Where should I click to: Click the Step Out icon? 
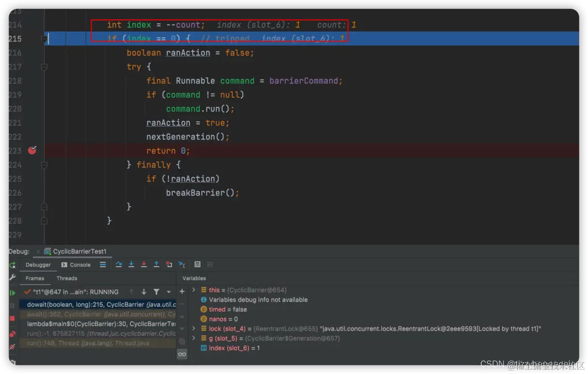click(x=156, y=264)
